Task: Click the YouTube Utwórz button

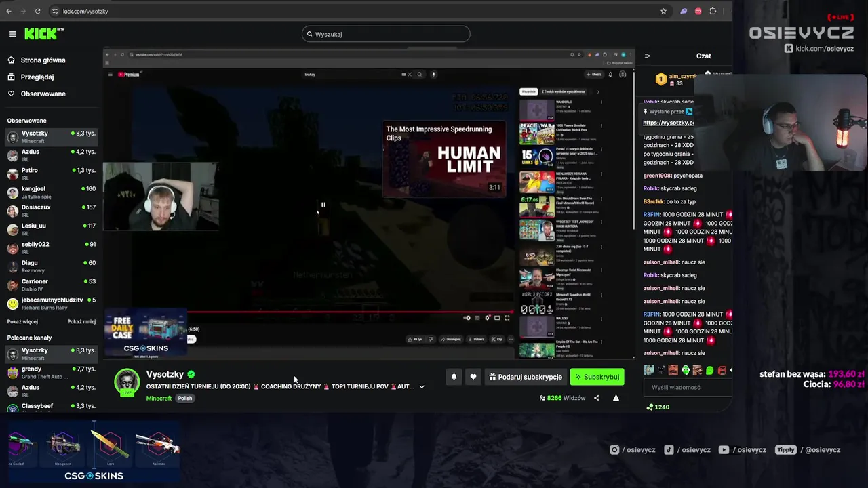Action: click(x=595, y=75)
